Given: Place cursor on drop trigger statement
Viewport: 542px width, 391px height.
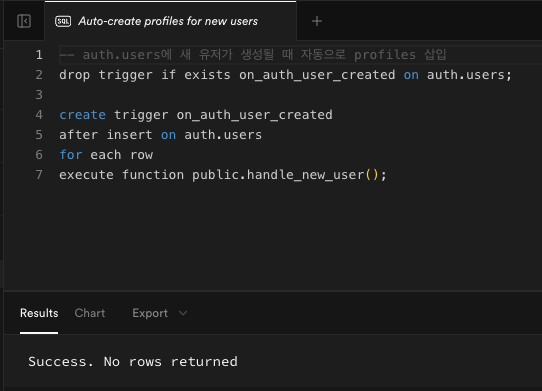Looking at the screenshot, I should click(285, 75).
